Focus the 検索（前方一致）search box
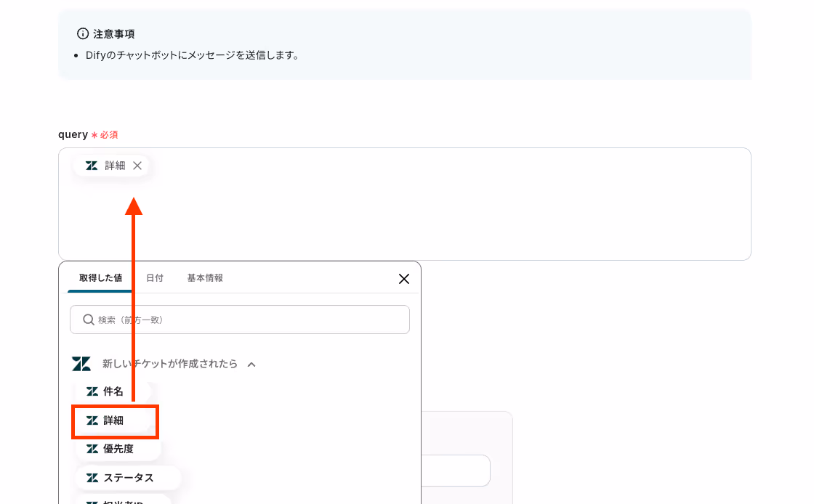This screenshot has height=504, width=814. (239, 320)
